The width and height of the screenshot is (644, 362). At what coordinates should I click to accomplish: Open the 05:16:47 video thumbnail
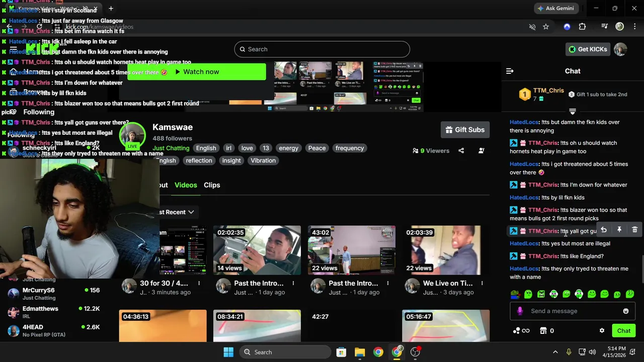click(x=446, y=326)
